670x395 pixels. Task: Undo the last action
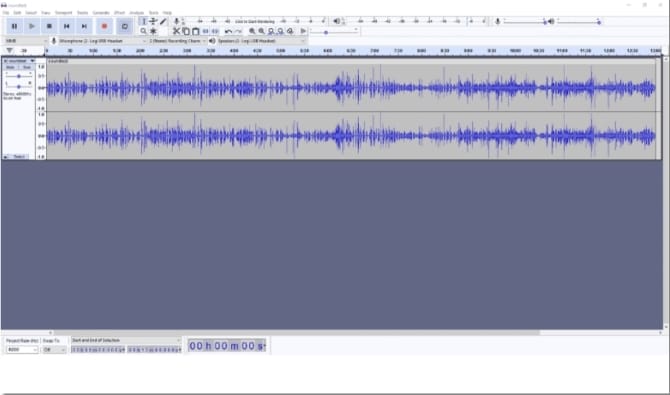click(229, 31)
